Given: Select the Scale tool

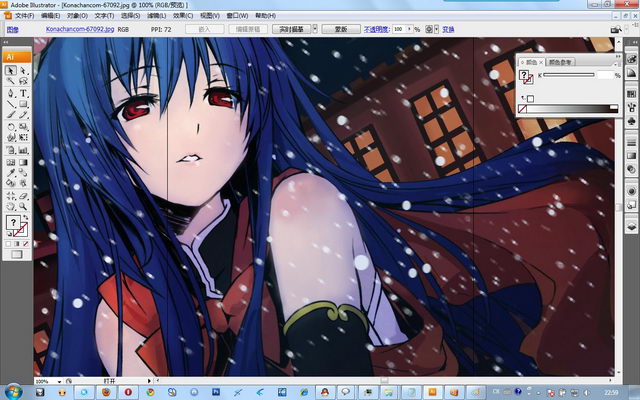Looking at the screenshot, I should pos(23,127).
